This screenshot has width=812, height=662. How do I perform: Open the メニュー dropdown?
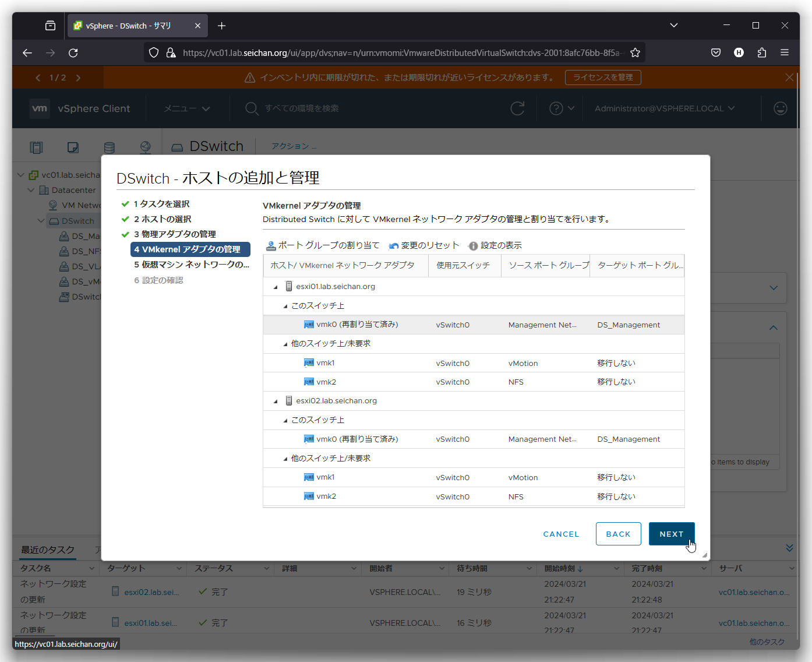pos(186,108)
